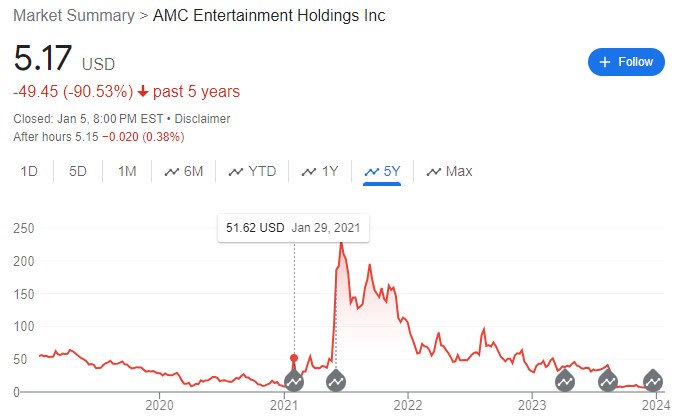Click the 51.62 USD Jan 29, 2021 tooltip
The height and width of the screenshot is (420, 679).
coord(293,228)
